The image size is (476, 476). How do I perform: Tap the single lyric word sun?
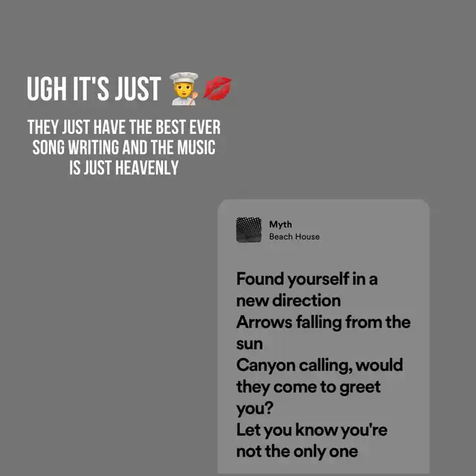click(250, 344)
